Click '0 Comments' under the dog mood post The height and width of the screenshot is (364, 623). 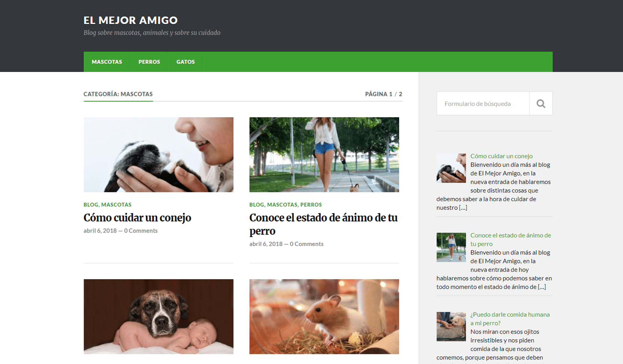(x=306, y=244)
